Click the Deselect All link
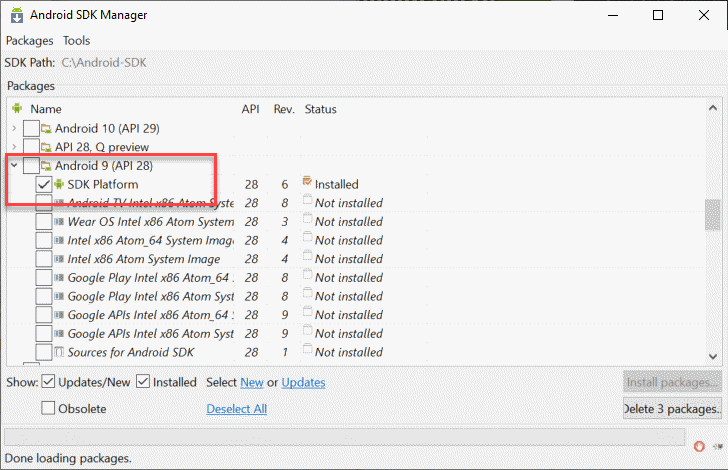The width and height of the screenshot is (728, 470). pos(236,408)
